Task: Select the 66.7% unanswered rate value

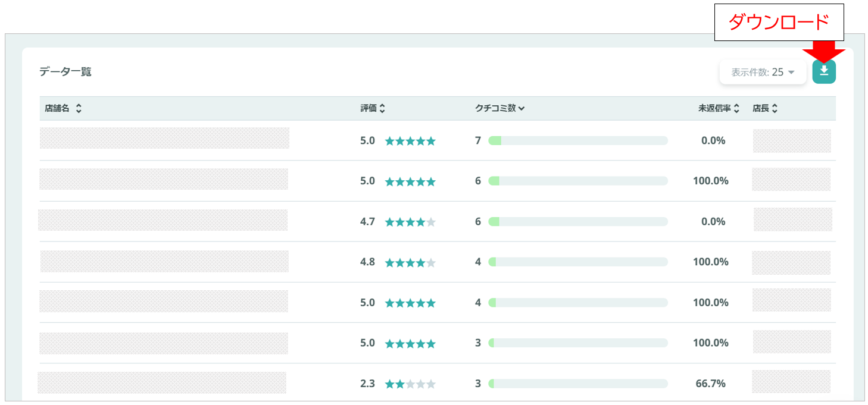Action: pyautogui.click(x=710, y=384)
